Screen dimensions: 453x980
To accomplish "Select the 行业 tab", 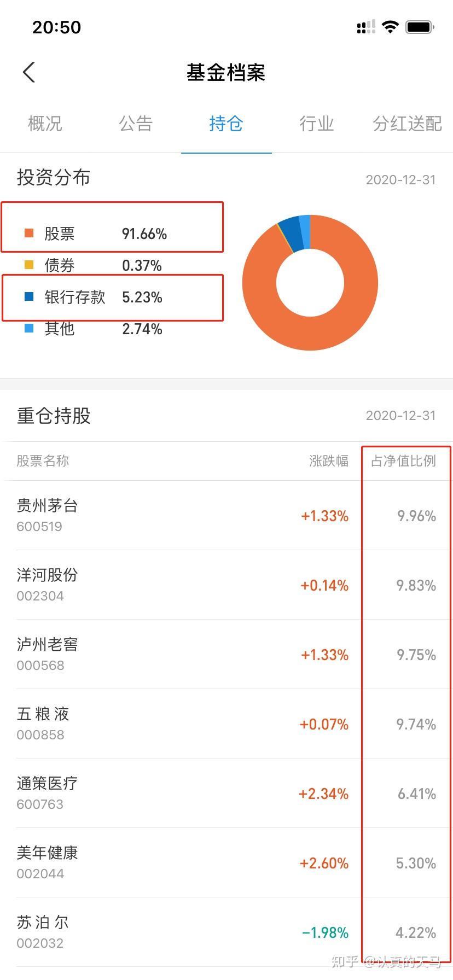I will pyautogui.click(x=317, y=124).
